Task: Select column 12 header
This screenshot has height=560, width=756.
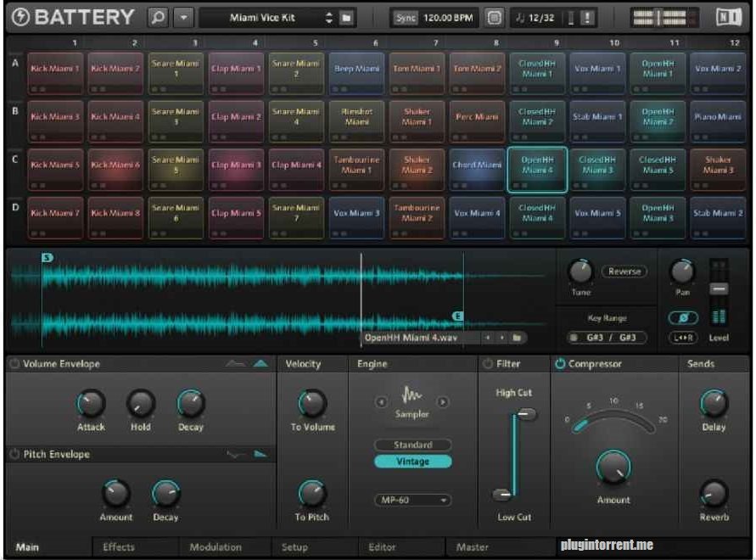Action: [734, 43]
